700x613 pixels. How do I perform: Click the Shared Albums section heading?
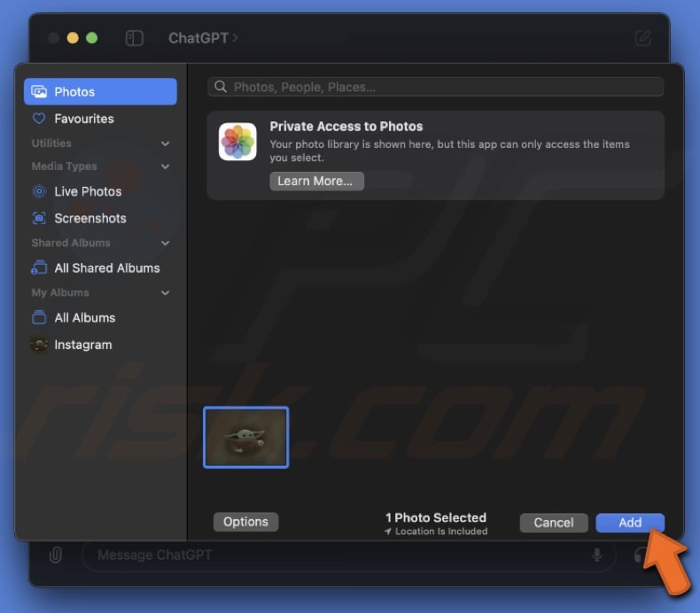(x=71, y=243)
